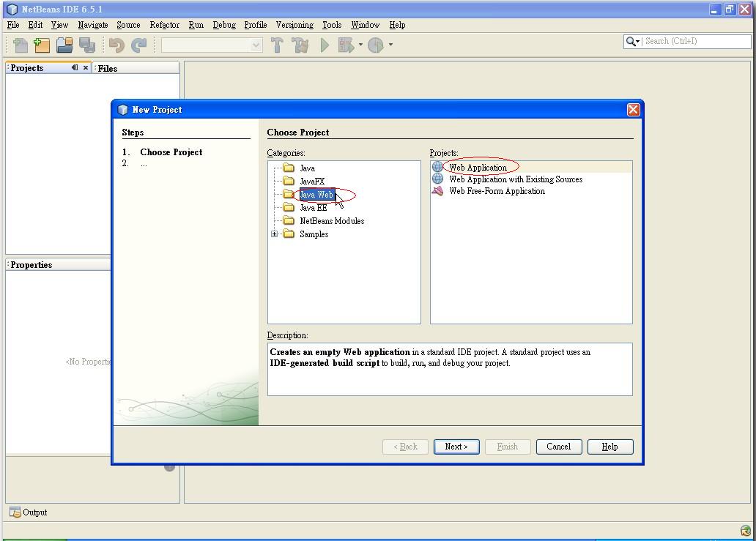This screenshot has width=756, height=541.
Task: Select the Samples category folder
Action: point(314,234)
